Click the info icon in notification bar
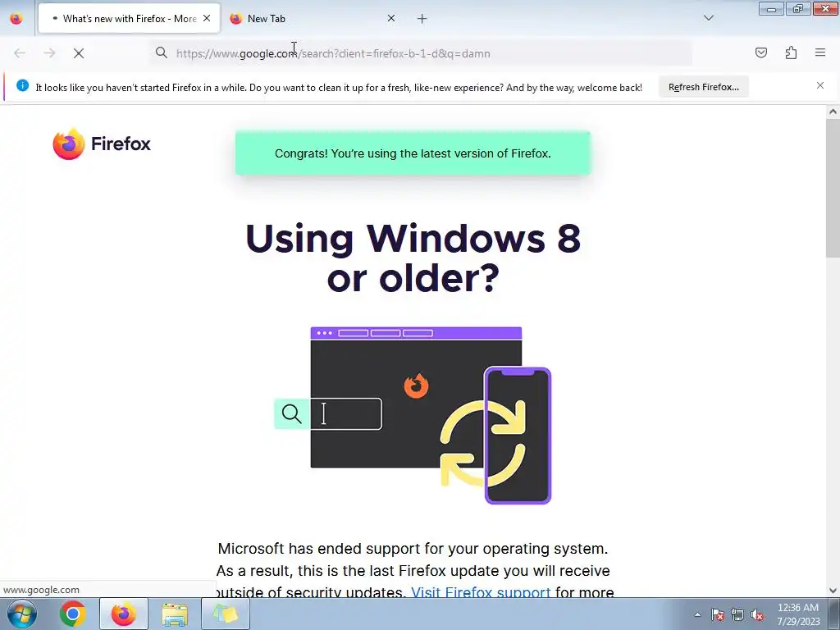 point(22,85)
